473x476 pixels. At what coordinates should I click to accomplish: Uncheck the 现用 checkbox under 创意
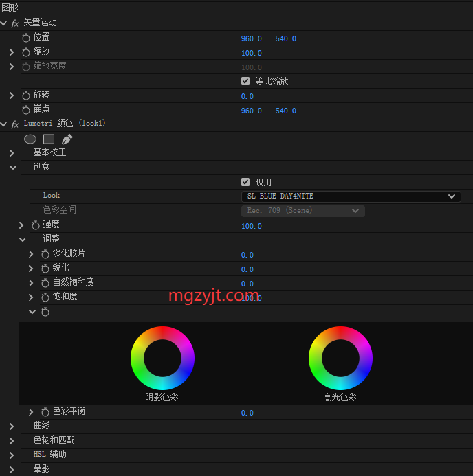[245, 182]
